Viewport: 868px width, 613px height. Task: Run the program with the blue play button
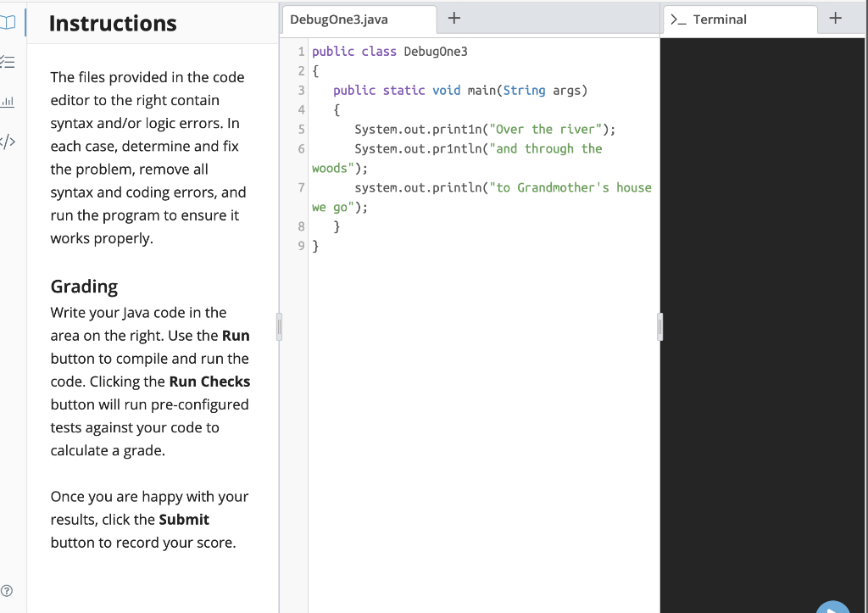point(832,607)
